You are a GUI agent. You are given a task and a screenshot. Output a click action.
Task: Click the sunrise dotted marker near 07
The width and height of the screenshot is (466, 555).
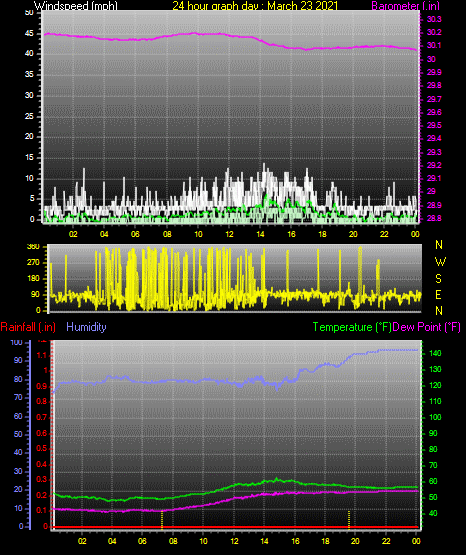point(162,520)
